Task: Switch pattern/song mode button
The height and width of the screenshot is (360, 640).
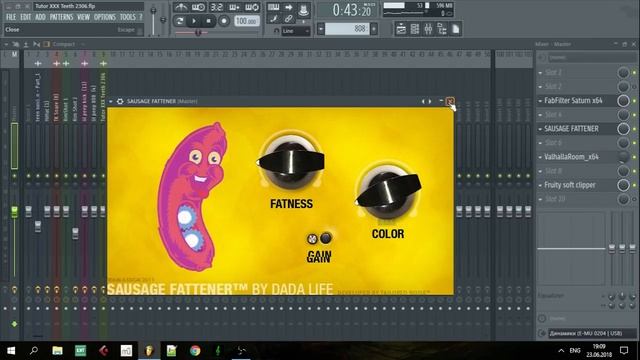Action: point(179,21)
